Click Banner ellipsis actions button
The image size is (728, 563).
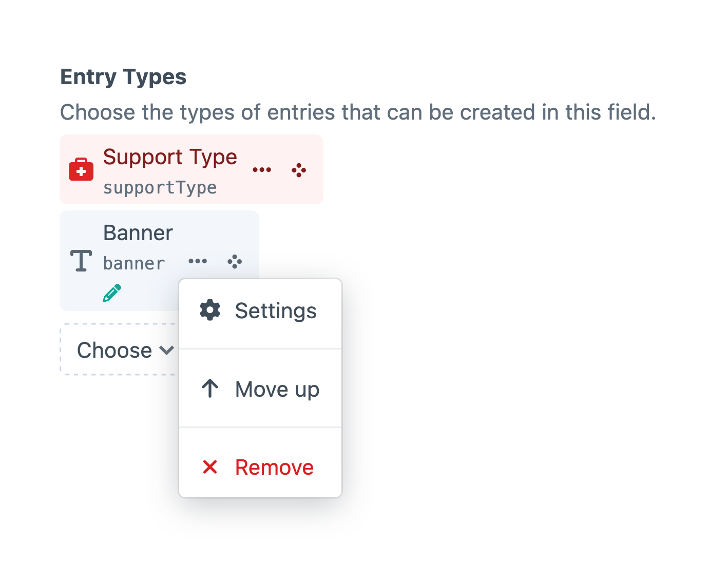(198, 261)
